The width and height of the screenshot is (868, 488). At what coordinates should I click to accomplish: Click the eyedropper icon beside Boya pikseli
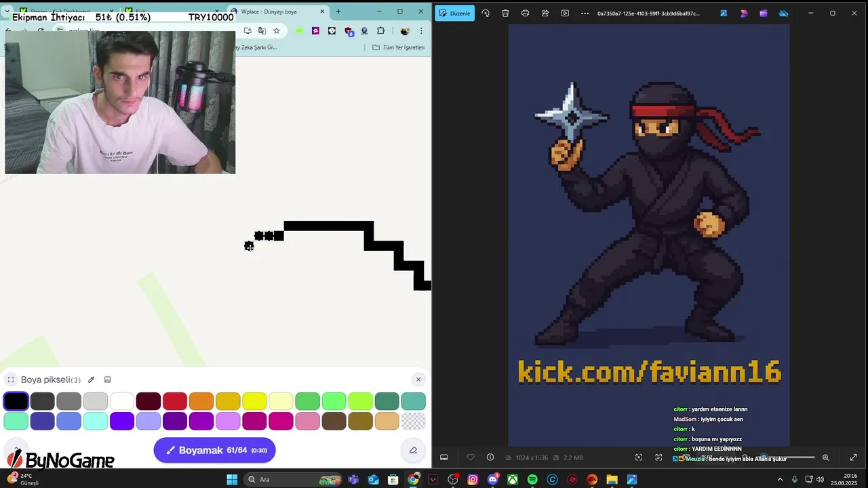(x=91, y=380)
